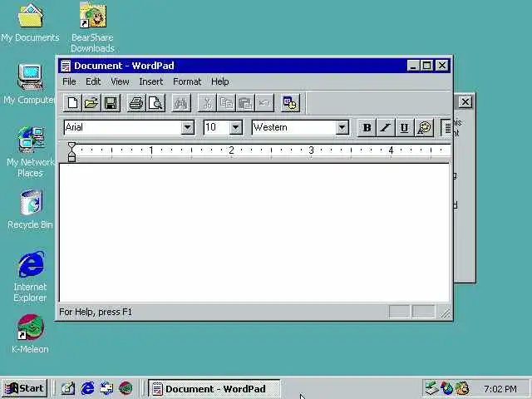
Task: Open BearShare Downloads desktop shortcut
Action: pyautogui.click(x=92, y=27)
